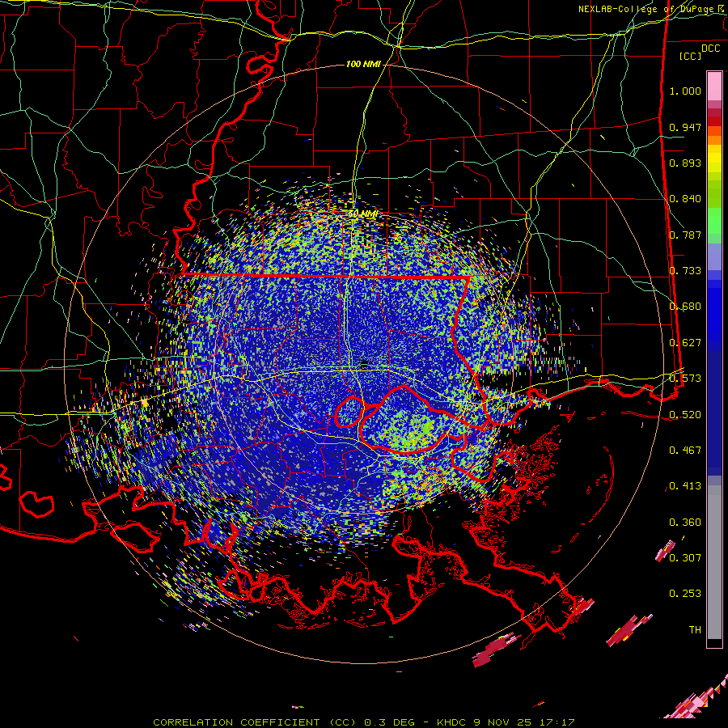
Task: Click the 0.947 scale value
Action: (x=685, y=127)
